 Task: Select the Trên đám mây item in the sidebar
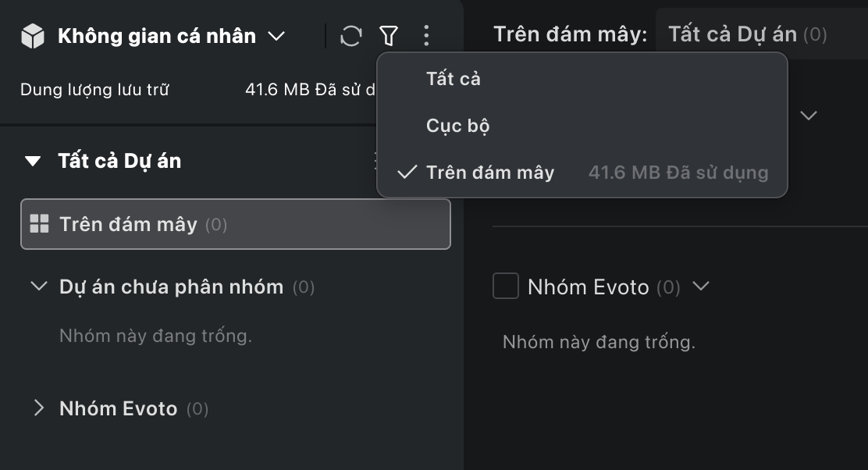128,225
